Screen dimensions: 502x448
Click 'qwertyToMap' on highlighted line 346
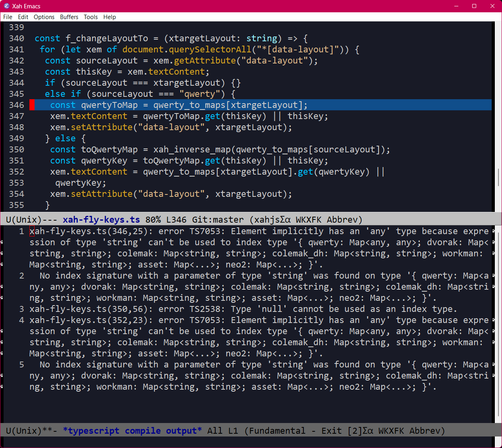[x=109, y=105]
